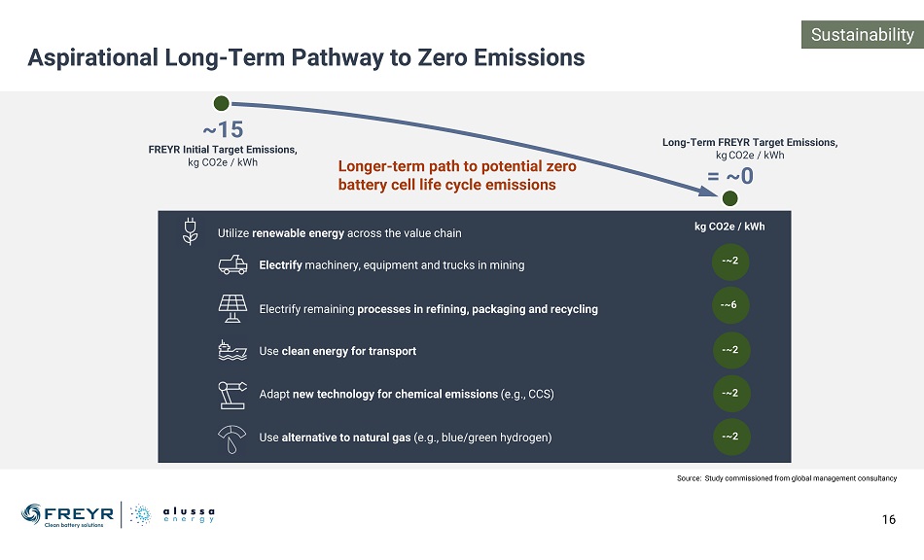The image size is (924, 560).
Task: Click the solar panel icon
Action: pyautogui.click(x=231, y=307)
